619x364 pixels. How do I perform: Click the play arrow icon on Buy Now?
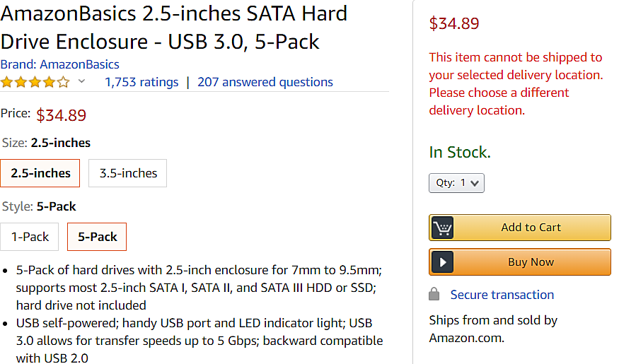(443, 262)
